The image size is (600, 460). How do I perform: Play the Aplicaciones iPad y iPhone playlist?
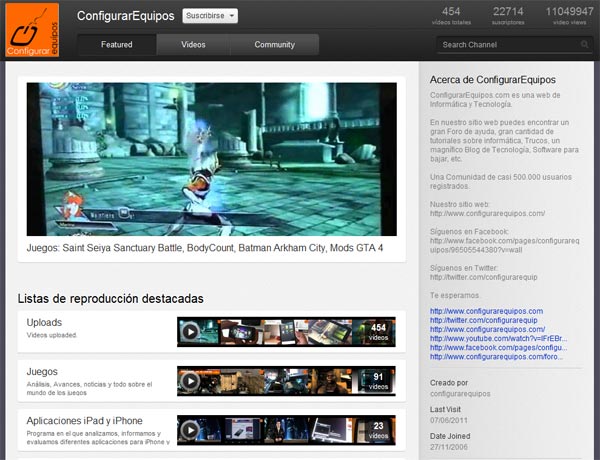click(190, 430)
